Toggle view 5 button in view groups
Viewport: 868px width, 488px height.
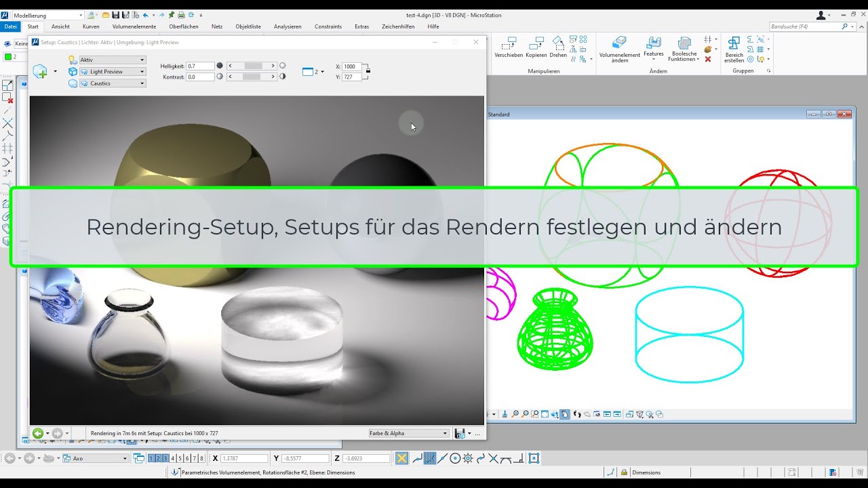click(x=180, y=459)
